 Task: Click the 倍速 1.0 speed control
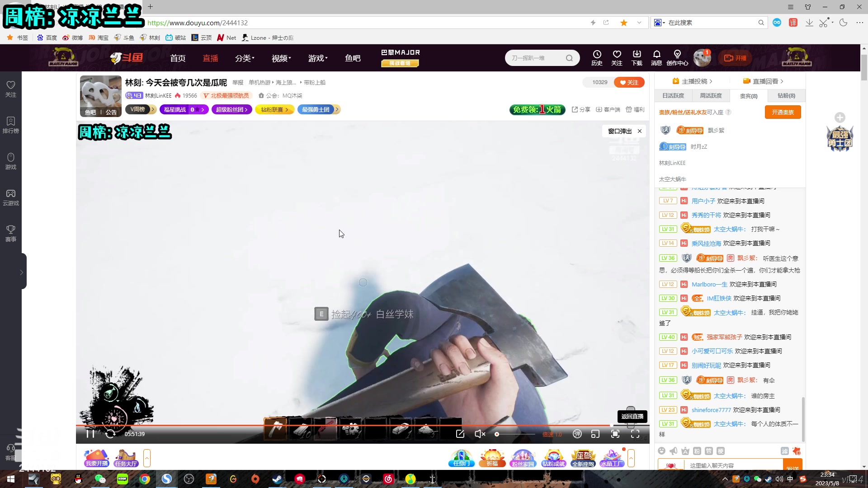[552, 434]
